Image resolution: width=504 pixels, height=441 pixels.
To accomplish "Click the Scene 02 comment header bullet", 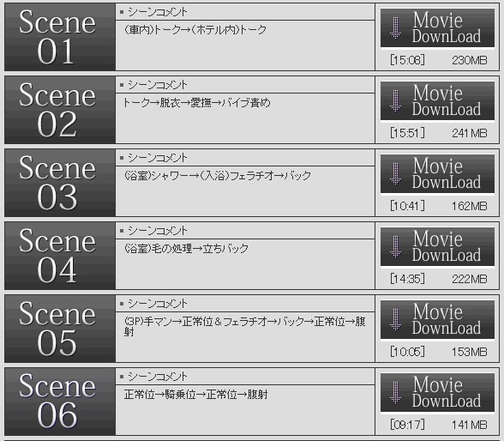I will (x=122, y=85).
